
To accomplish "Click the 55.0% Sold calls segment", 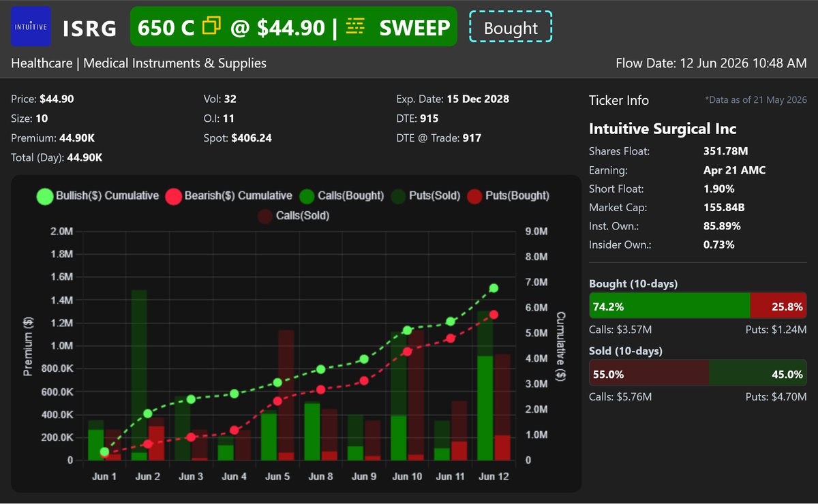I will 649,374.
